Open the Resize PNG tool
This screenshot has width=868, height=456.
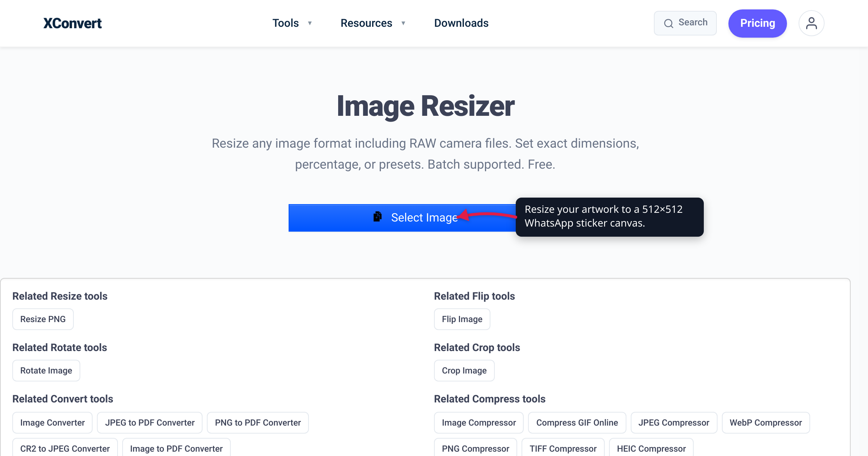(x=43, y=319)
